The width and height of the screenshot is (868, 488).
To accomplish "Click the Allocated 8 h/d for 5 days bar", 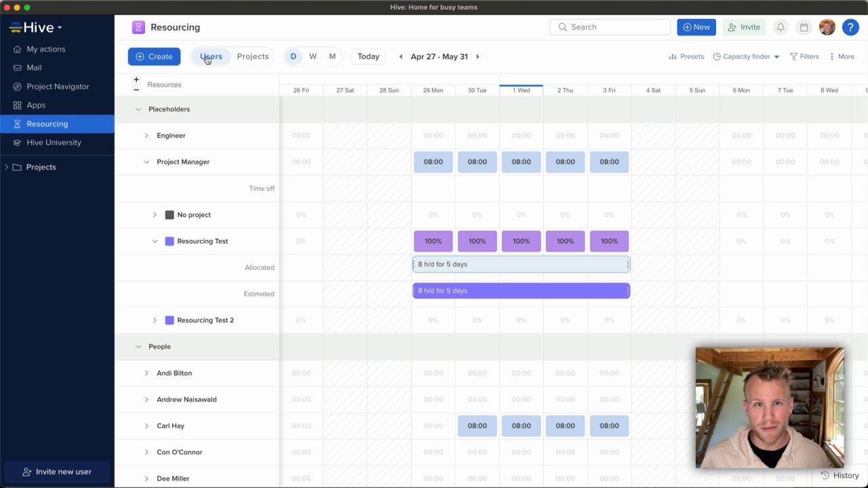I will pos(521,264).
